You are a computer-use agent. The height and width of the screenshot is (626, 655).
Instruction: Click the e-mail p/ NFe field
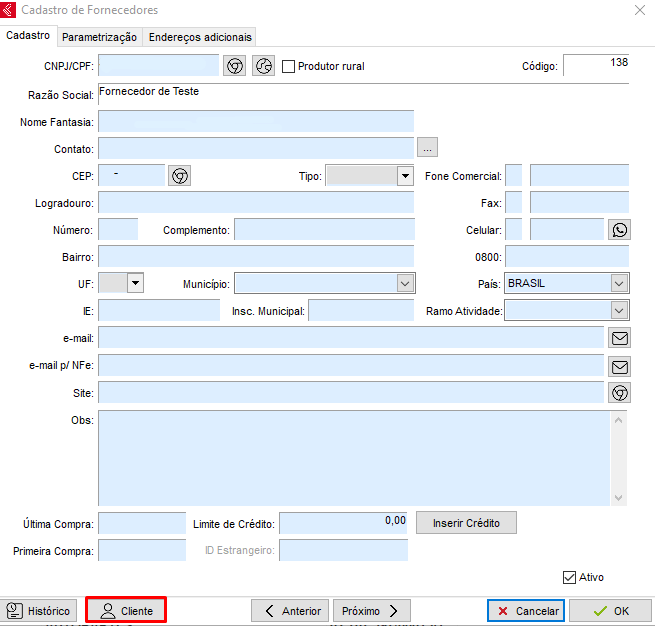coord(351,365)
